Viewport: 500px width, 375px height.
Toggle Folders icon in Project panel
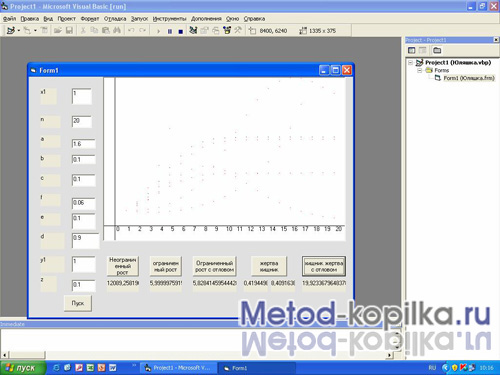[x=437, y=50]
